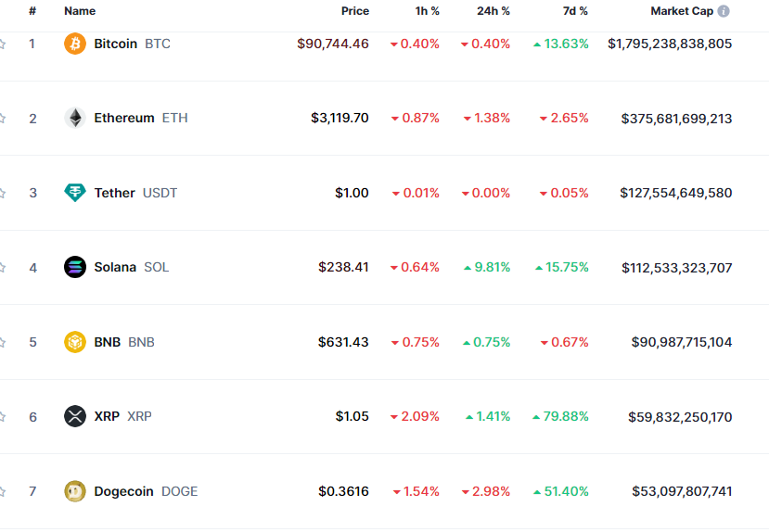
Task: Click the XRP logo icon
Action: click(74, 416)
